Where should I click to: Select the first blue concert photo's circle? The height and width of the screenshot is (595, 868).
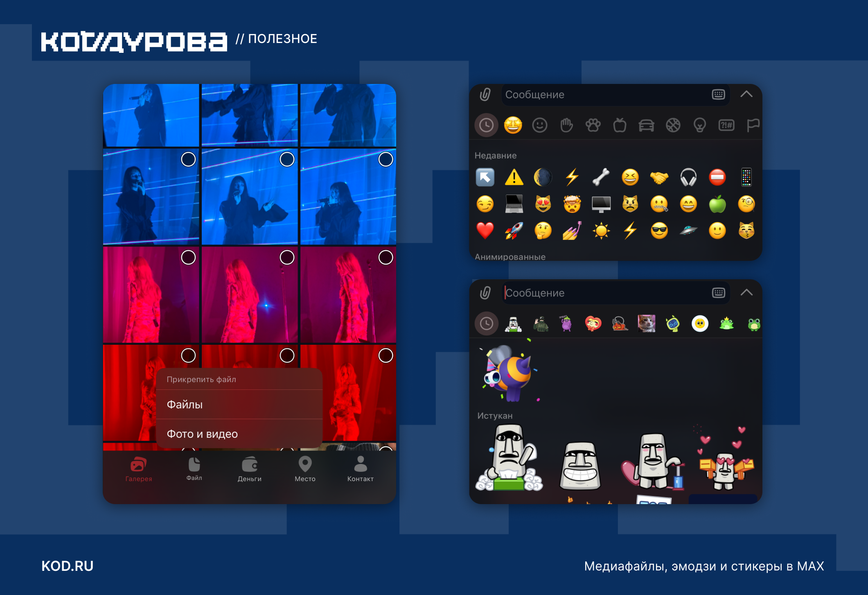(x=188, y=159)
